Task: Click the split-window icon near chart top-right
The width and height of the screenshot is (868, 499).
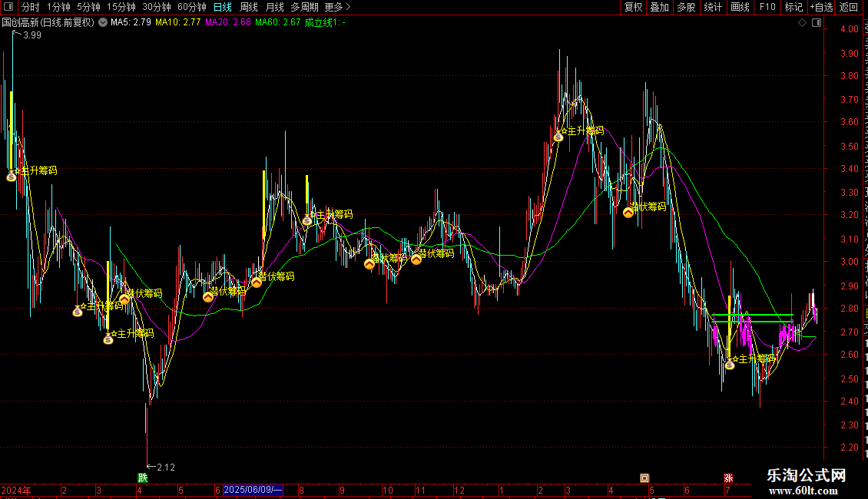Action: 817,23
